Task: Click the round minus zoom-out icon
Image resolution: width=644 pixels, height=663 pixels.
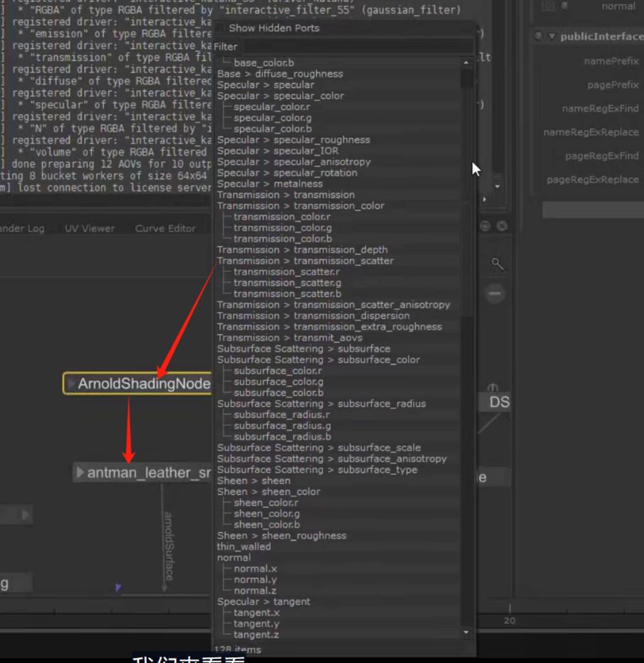Action: coord(495,294)
